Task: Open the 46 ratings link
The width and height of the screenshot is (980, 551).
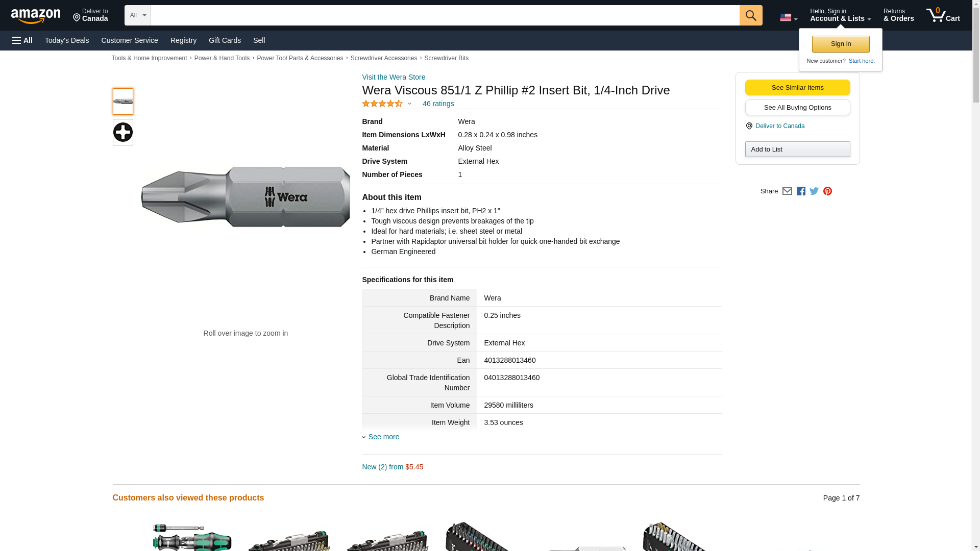Action: [x=438, y=104]
